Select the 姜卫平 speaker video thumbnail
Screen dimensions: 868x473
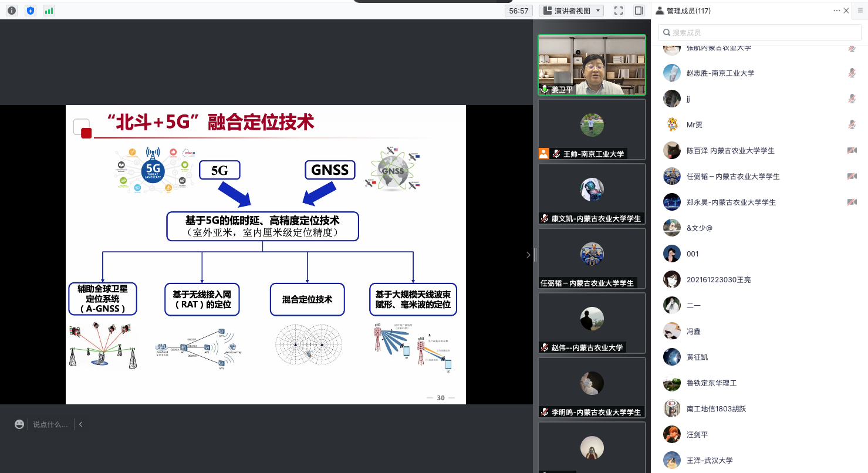(592, 65)
